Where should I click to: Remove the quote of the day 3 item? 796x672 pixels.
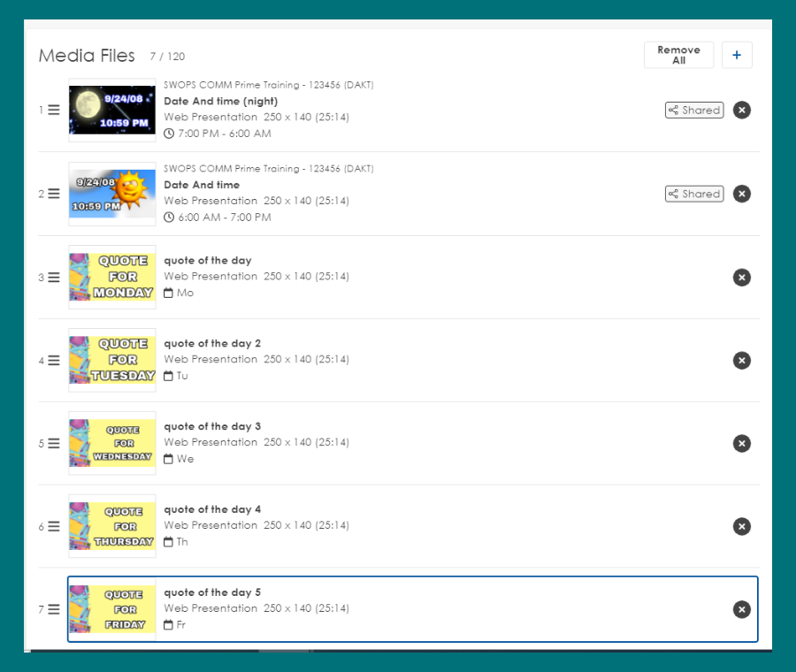(741, 443)
